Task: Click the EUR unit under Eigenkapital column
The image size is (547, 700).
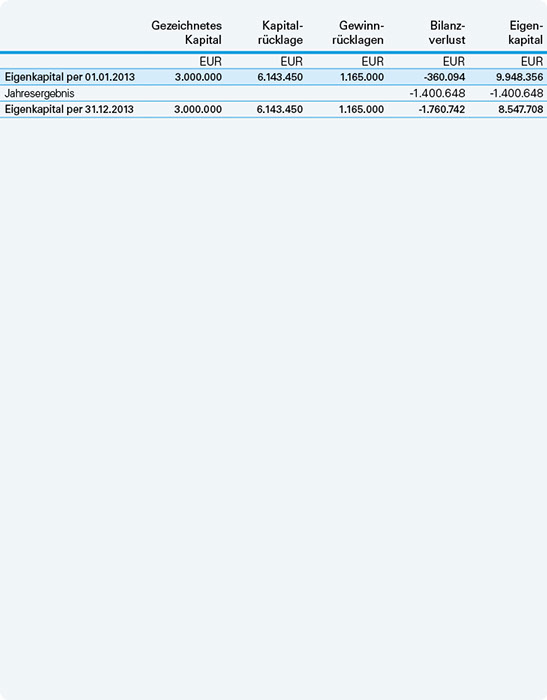Action: [x=532, y=61]
